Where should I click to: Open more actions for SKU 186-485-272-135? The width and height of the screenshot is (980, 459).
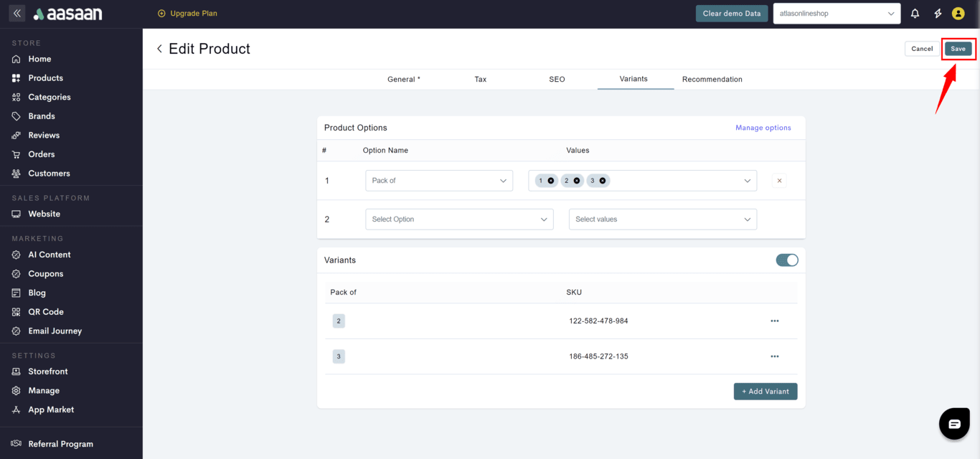tap(774, 356)
